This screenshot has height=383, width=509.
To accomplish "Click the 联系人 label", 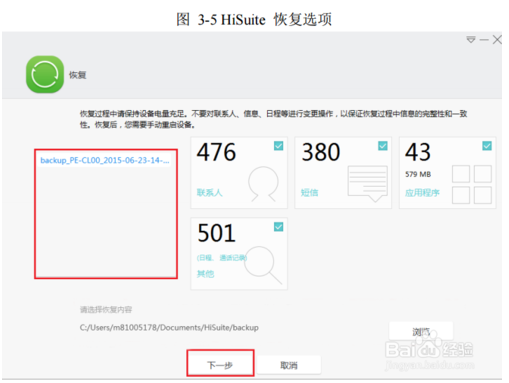I will pos(209,193).
